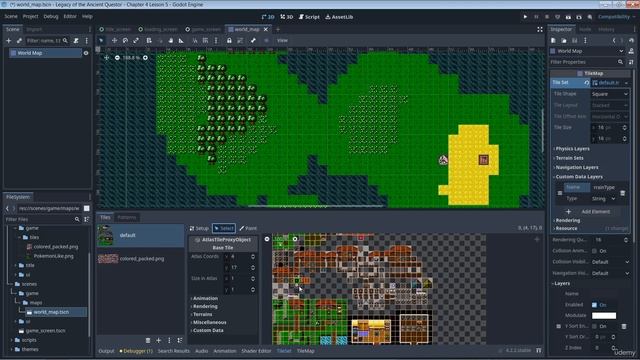This screenshot has height=360, width=640.
Task: Click the Modulate white color swatch
Action: click(x=604, y=316)
